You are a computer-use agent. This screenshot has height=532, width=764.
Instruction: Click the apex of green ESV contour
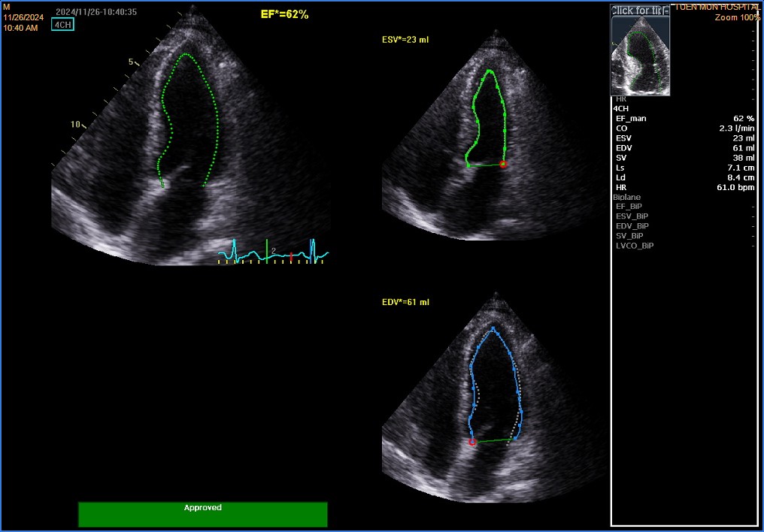(490, 71)
